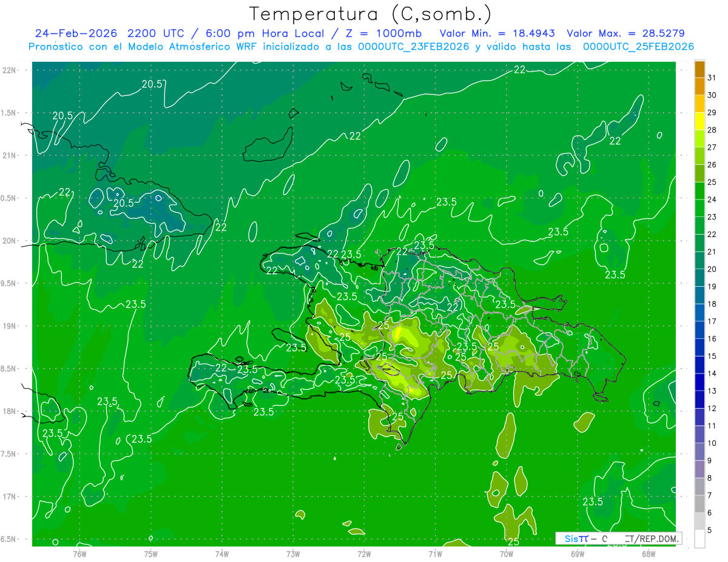
Task: Click legend value label '21'
Action: [x=712, y=252]
